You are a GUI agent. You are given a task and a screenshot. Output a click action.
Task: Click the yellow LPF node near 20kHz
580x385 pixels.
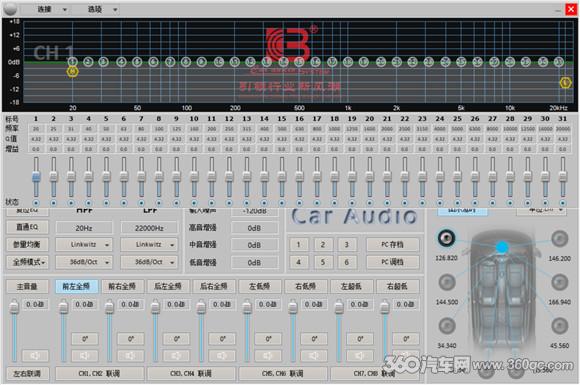pyautogui.click(x=565, y=82)
